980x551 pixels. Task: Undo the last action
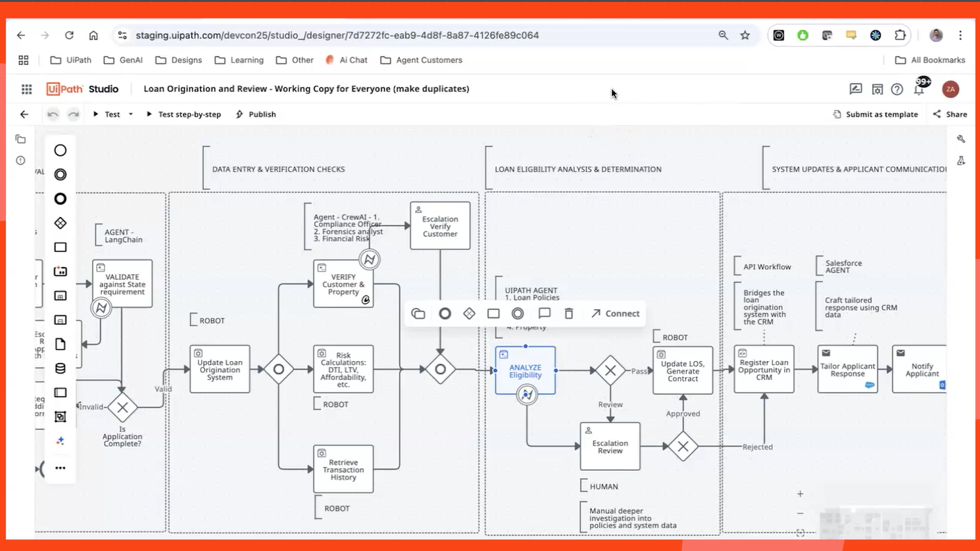(53, 114)
